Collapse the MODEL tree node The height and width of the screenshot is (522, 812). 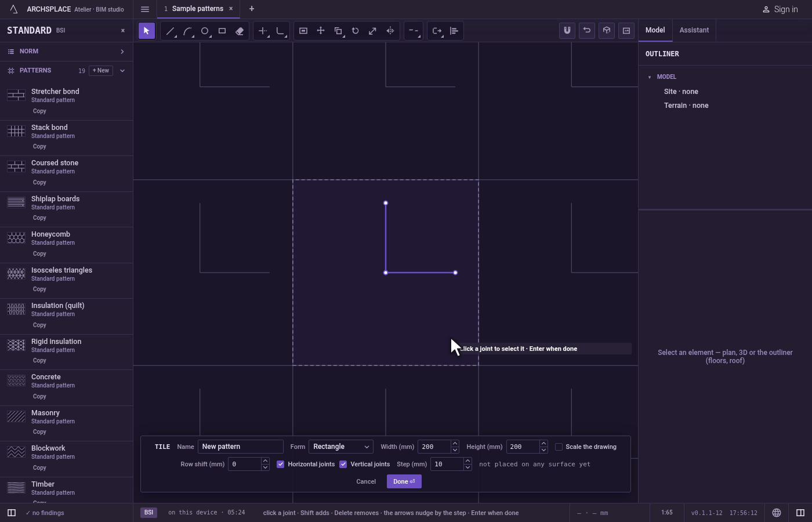coord(650,77)
